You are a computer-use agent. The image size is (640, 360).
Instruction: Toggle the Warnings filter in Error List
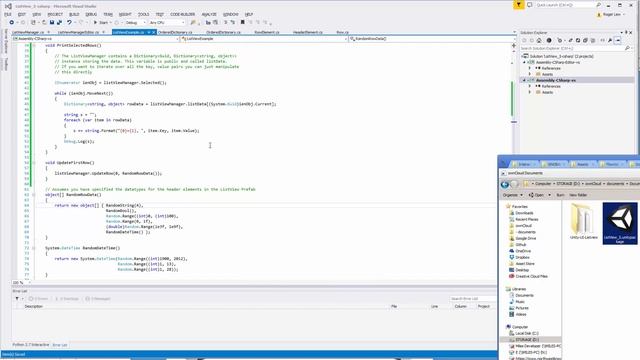pos(67,299)
